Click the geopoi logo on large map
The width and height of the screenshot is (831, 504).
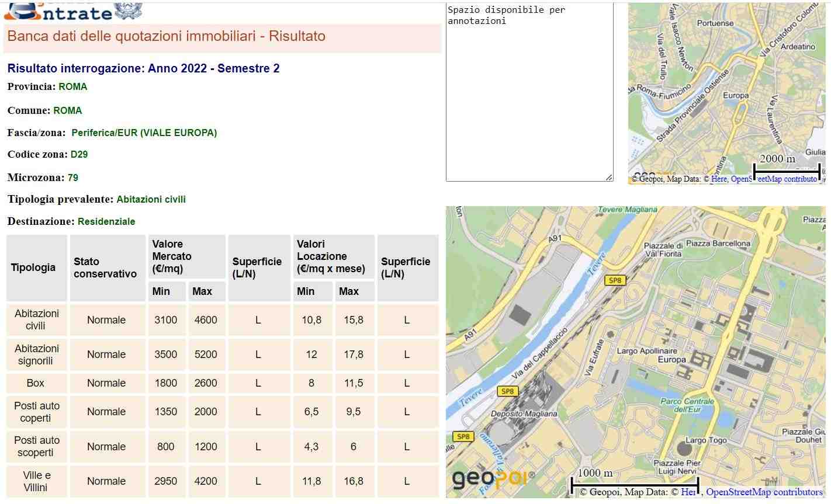click(493, 479)
